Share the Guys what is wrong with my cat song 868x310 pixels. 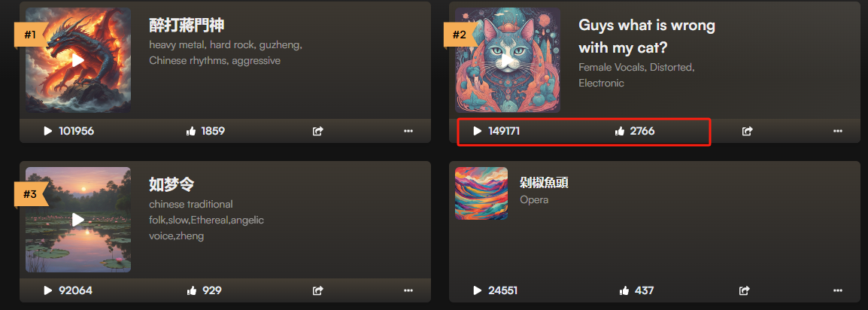(x=748, y=131)
